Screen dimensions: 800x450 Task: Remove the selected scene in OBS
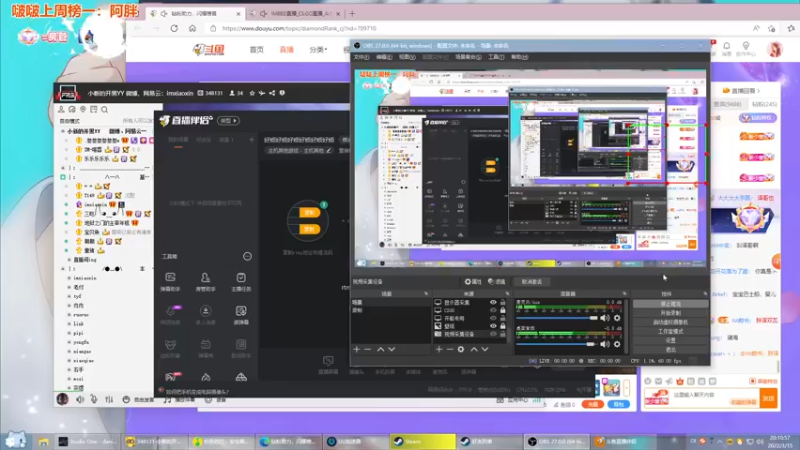pos(367,349)
